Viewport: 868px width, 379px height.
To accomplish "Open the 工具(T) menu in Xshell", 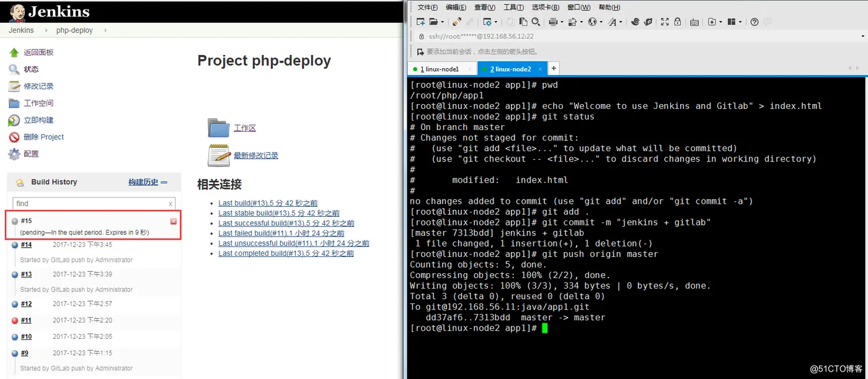I will [x=513, y=7].
